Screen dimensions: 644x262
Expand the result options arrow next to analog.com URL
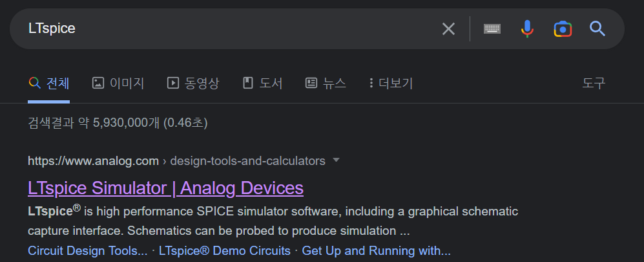click(336, 160)
